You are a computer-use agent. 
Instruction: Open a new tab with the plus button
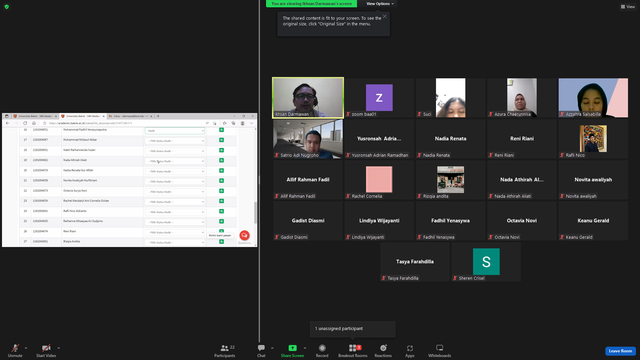pos(158,116)
